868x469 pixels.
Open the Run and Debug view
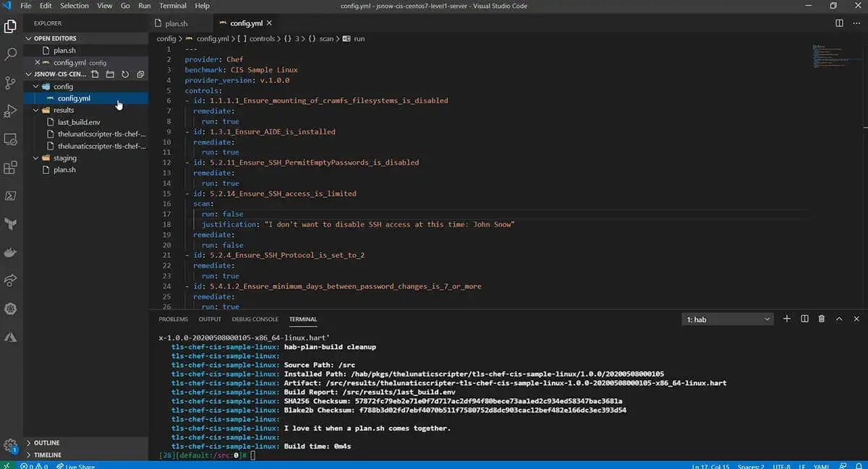[11, 111]
